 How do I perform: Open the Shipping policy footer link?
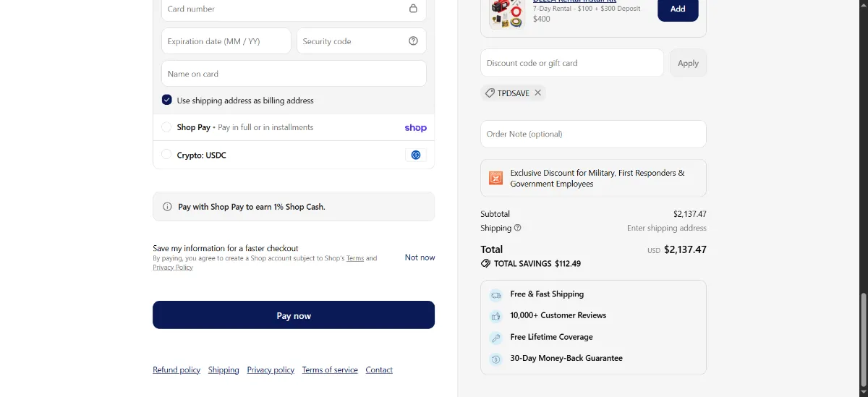(224, 370)
